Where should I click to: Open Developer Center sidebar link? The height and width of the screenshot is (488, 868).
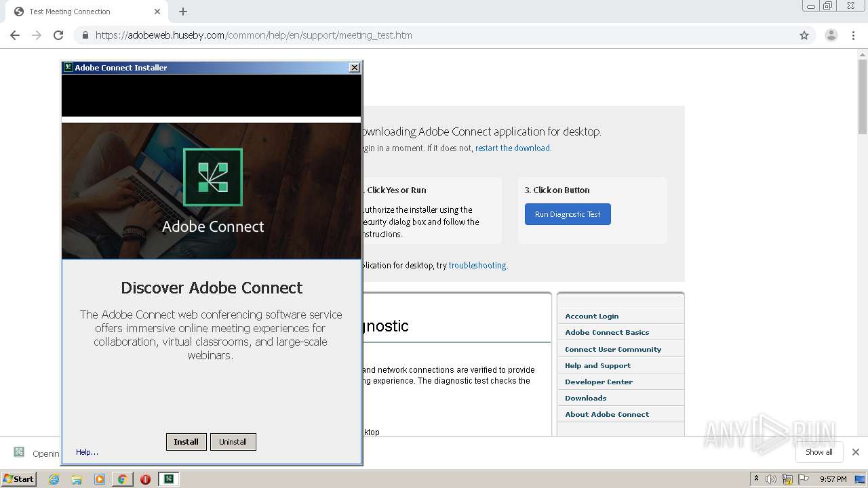599,382
